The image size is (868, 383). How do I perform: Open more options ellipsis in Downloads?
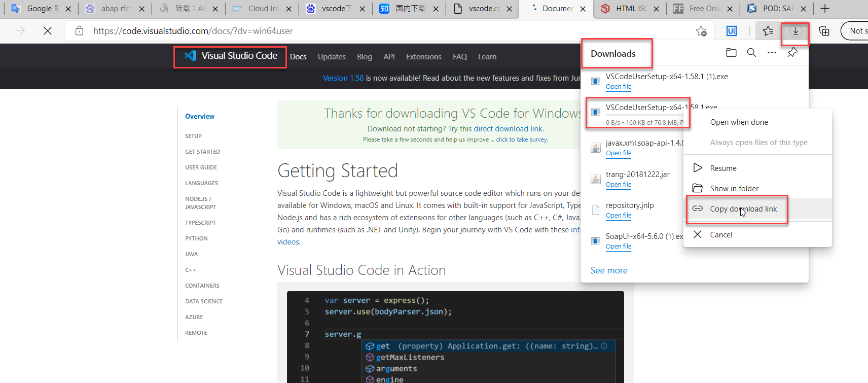772,53
